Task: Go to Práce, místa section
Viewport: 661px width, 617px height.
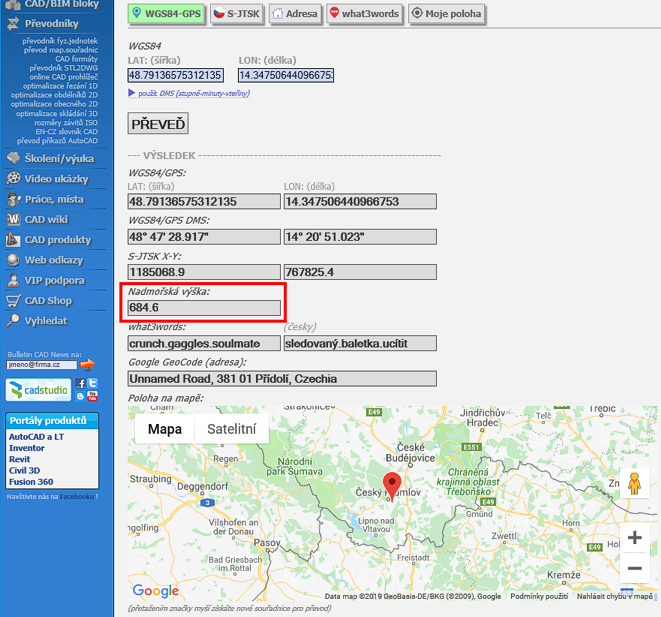Action: click(54, 199)
